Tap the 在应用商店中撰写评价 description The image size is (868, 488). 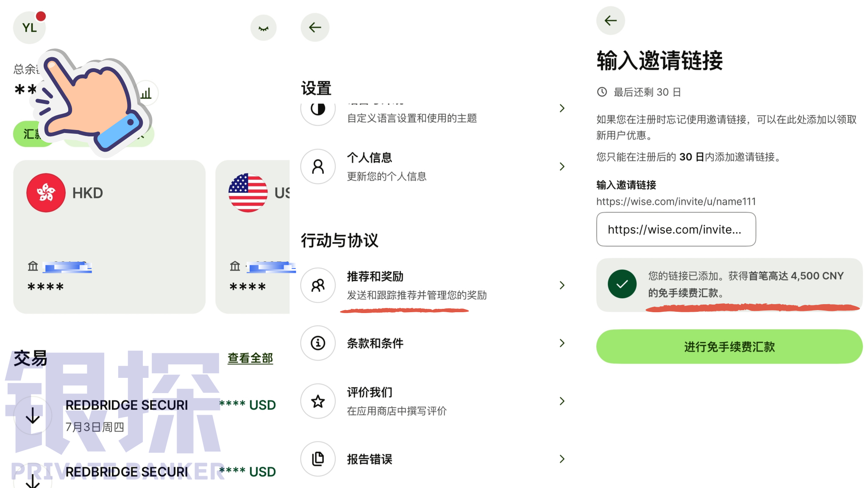397,411
